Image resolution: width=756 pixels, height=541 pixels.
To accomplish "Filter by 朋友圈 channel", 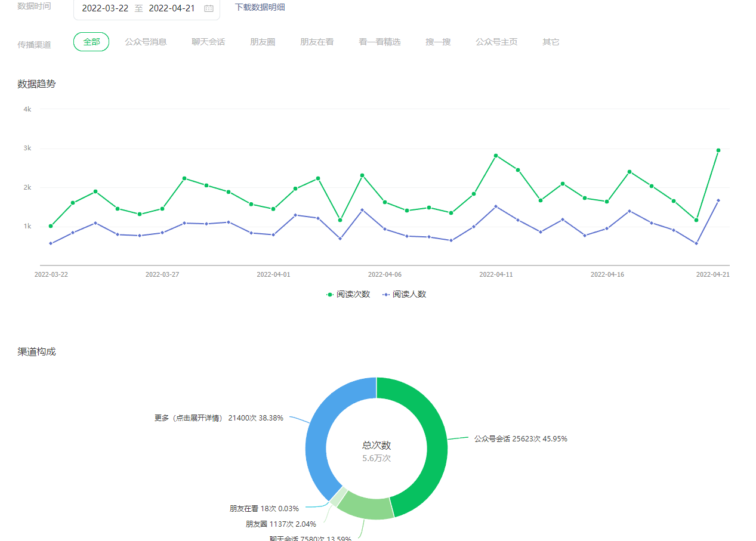I will pyautogui.click(x=263, y=42).
